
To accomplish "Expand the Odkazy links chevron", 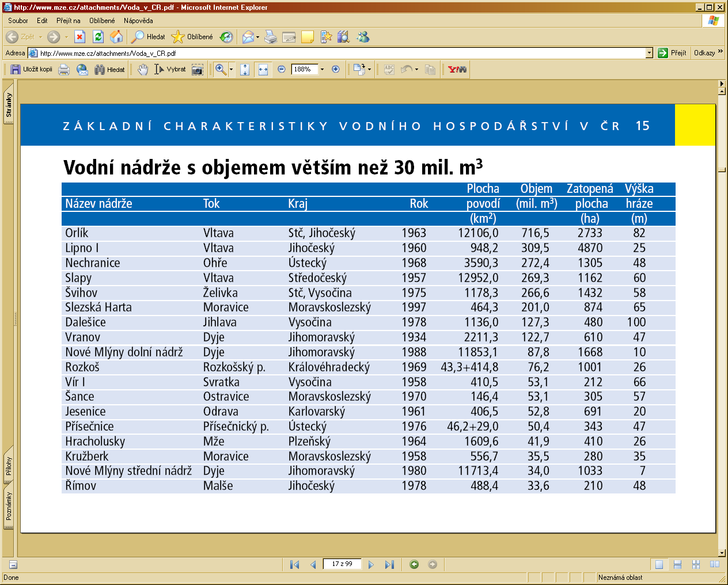I will tap(720, 52).
